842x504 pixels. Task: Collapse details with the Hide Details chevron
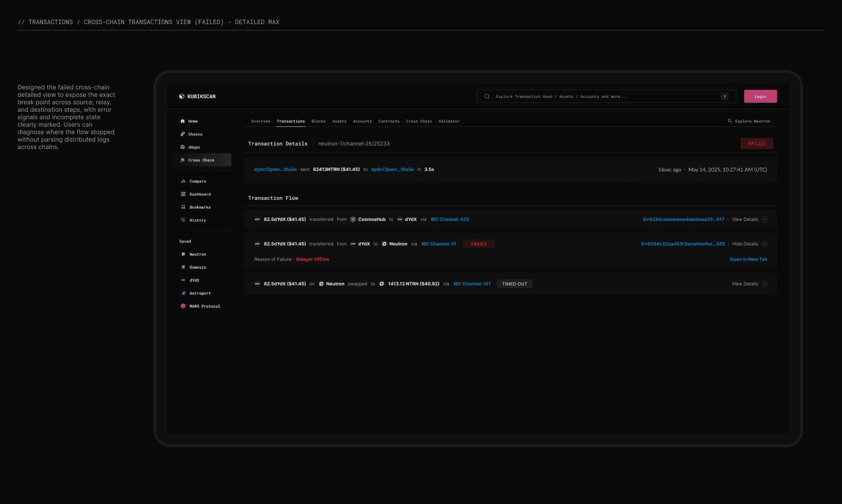pos(764,244)
